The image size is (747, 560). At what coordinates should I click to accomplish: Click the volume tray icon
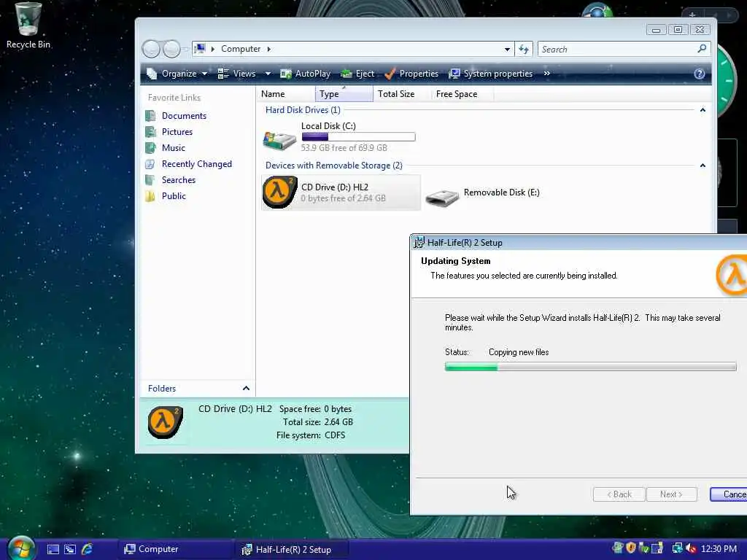click(690, 548)
